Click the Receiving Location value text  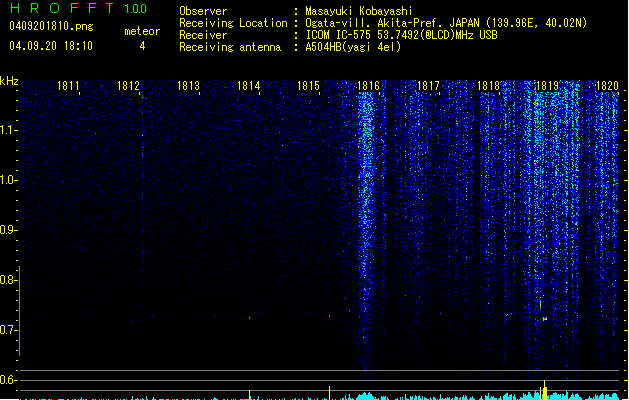(x=446, y=23)
